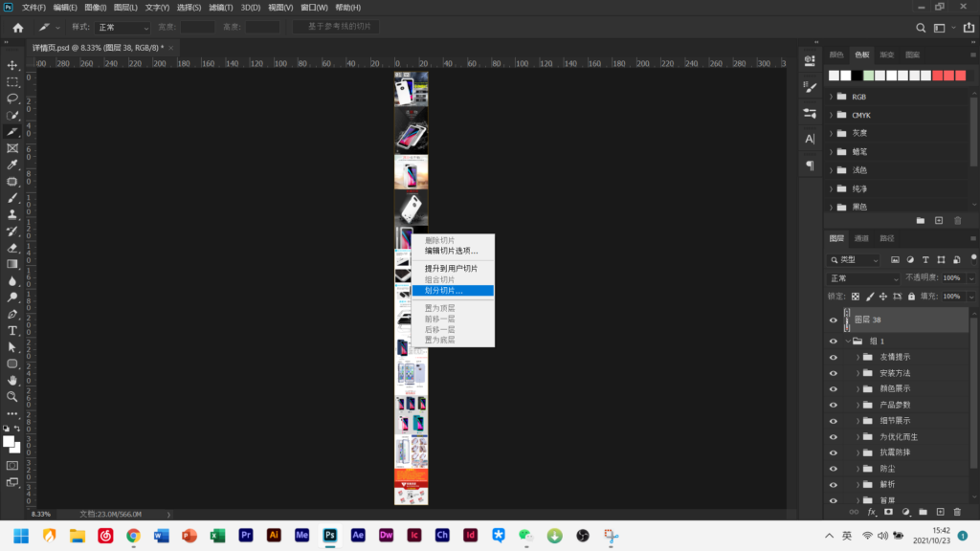This screenshot has height=551, width=980.
Task: Click 编辑切片选项 in context menu
Action: 452,251
